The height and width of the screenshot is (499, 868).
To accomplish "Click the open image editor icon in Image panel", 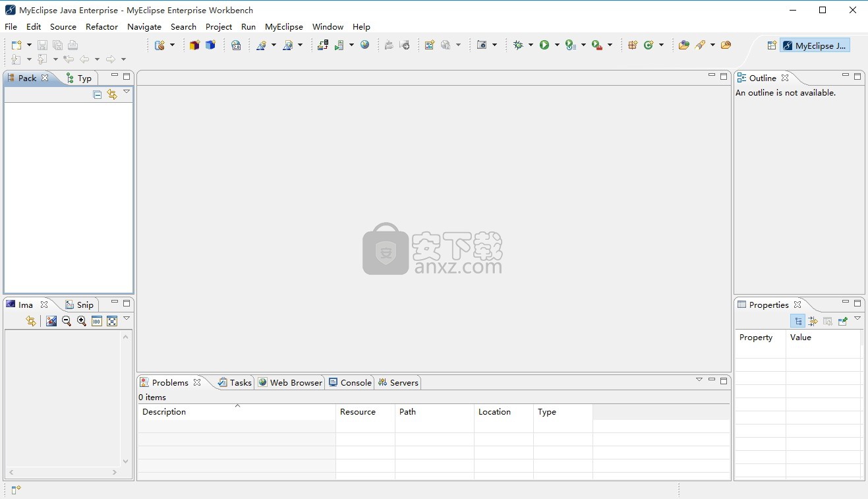I will pos(51,321).
